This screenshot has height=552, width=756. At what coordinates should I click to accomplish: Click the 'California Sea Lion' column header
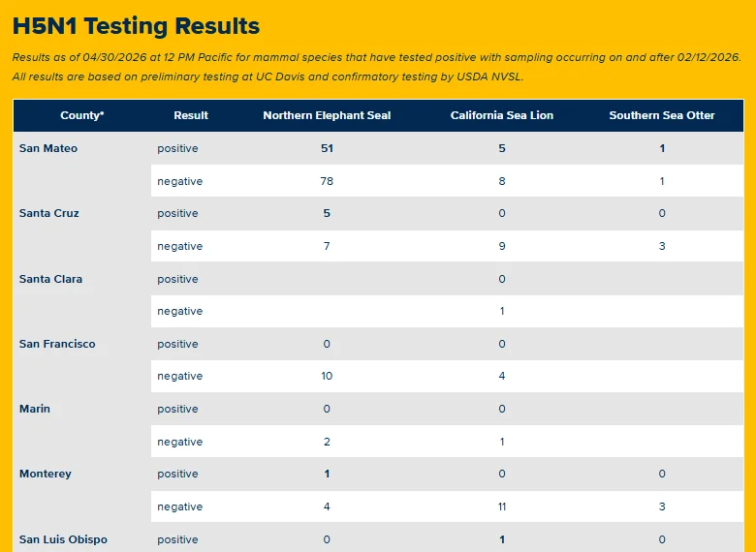coord(502,115)
